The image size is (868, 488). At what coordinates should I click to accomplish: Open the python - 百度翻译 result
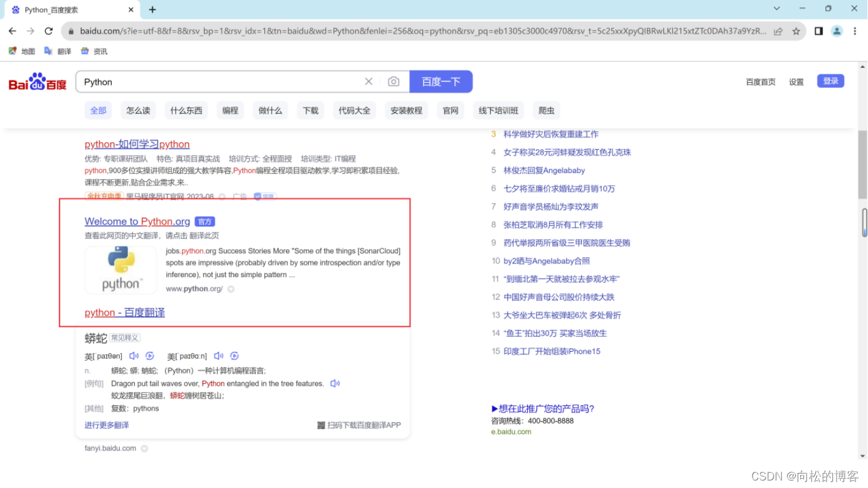pos(125,312)
